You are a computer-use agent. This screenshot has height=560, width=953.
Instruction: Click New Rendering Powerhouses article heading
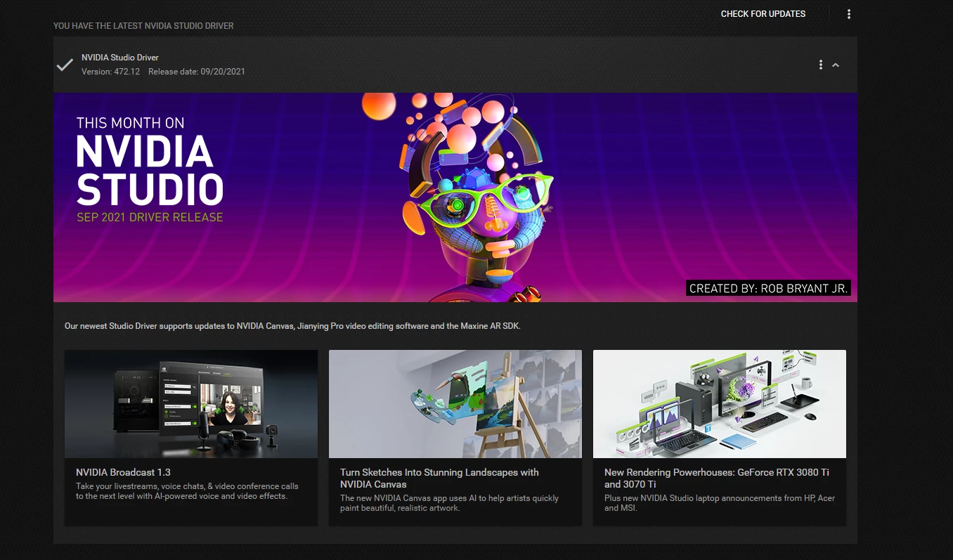click(717, 478)
